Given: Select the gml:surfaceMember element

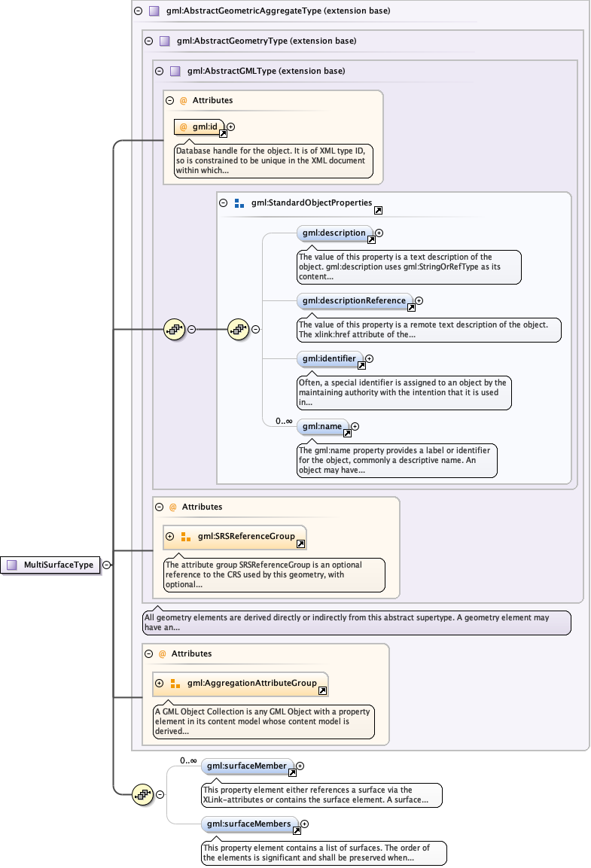Looking at the screenshot, I should point(248,766).
